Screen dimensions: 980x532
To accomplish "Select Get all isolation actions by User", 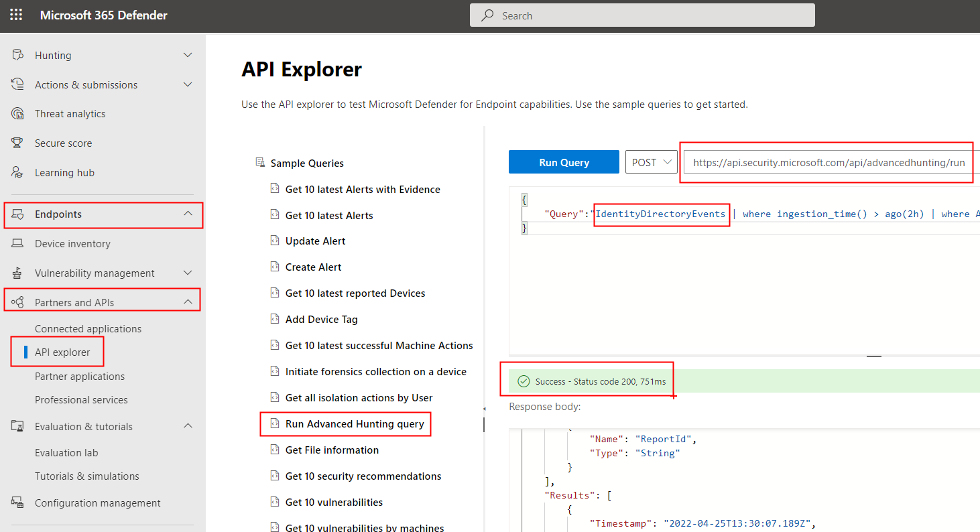I will [x=359, y=397].
